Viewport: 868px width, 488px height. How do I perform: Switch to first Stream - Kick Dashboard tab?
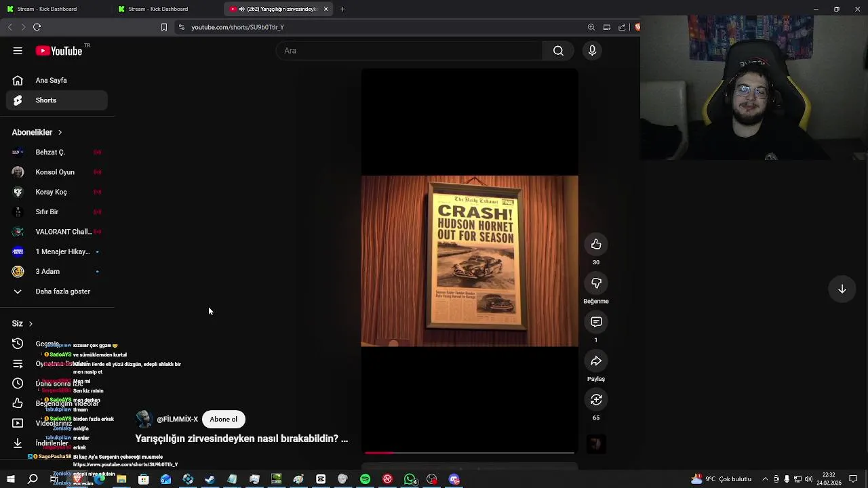click(x=54, y=9)
